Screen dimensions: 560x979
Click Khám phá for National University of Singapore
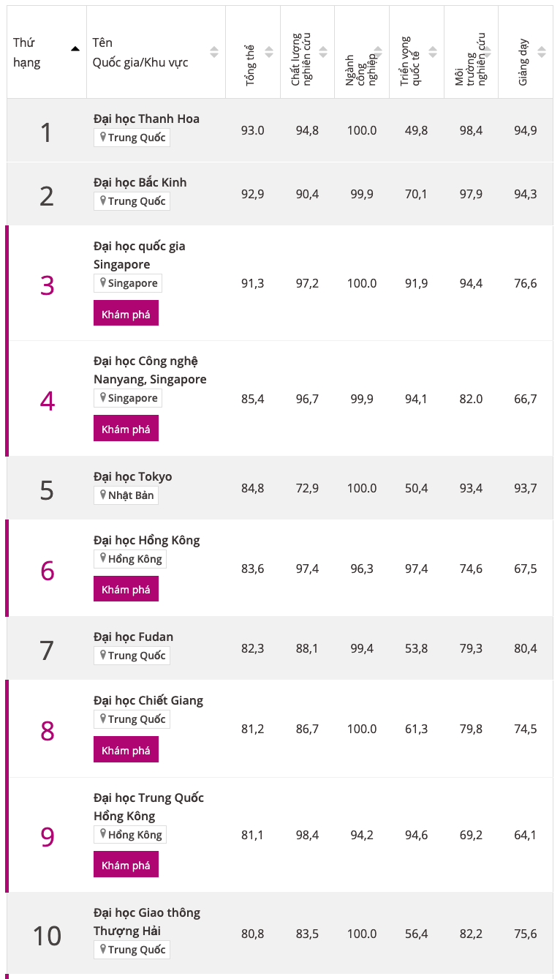pyautogui.click(x=126, y=313)
